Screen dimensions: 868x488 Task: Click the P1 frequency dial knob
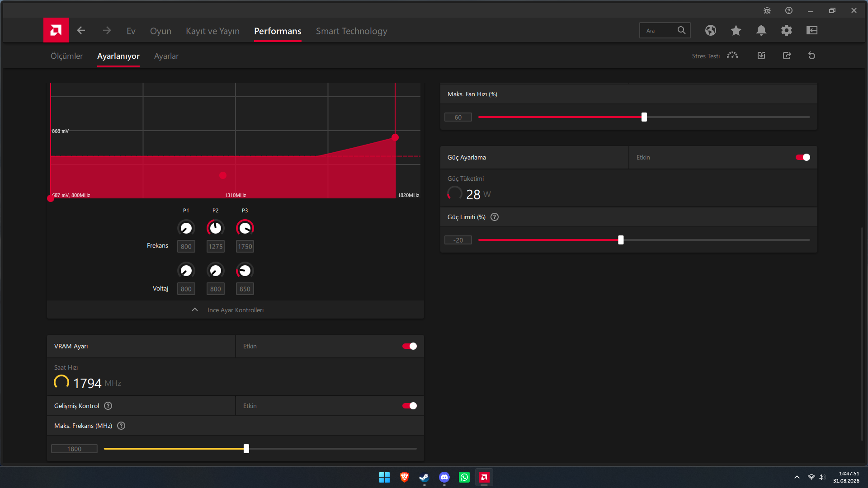pos(186,228)
